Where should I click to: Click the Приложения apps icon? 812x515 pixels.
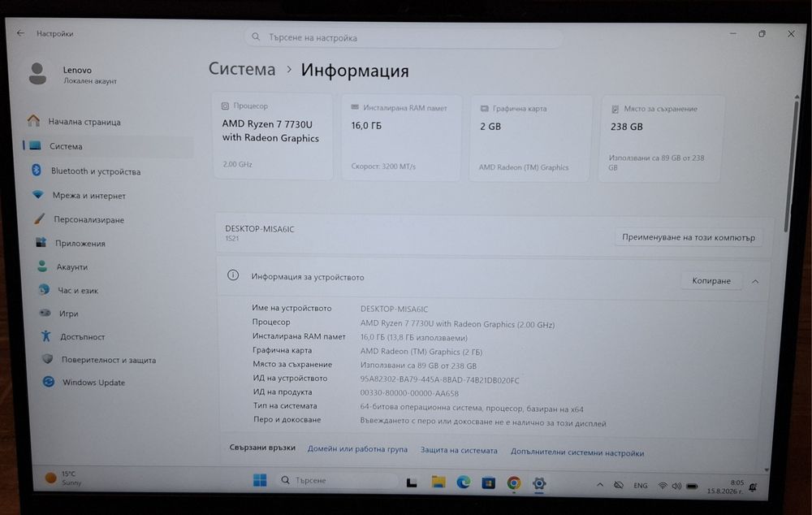[x=41, y=243]
